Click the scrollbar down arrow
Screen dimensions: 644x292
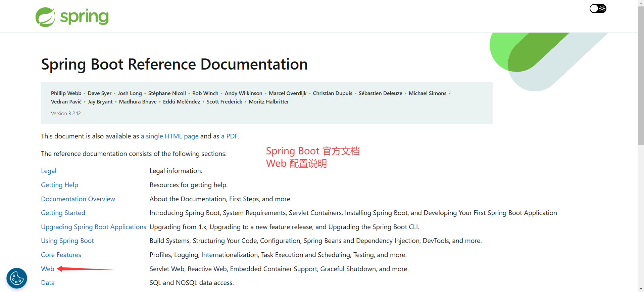(x=641, y=289)
